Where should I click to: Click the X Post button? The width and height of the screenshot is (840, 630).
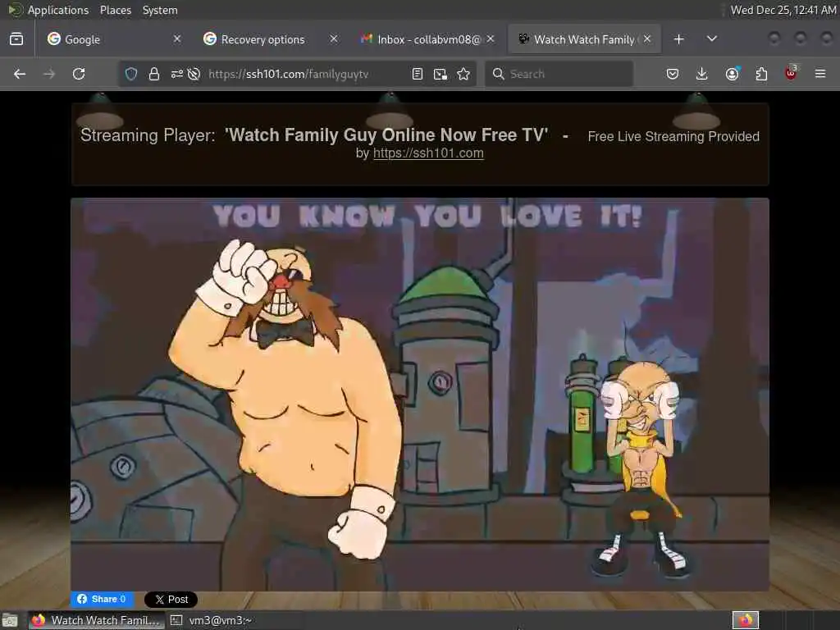171,600
